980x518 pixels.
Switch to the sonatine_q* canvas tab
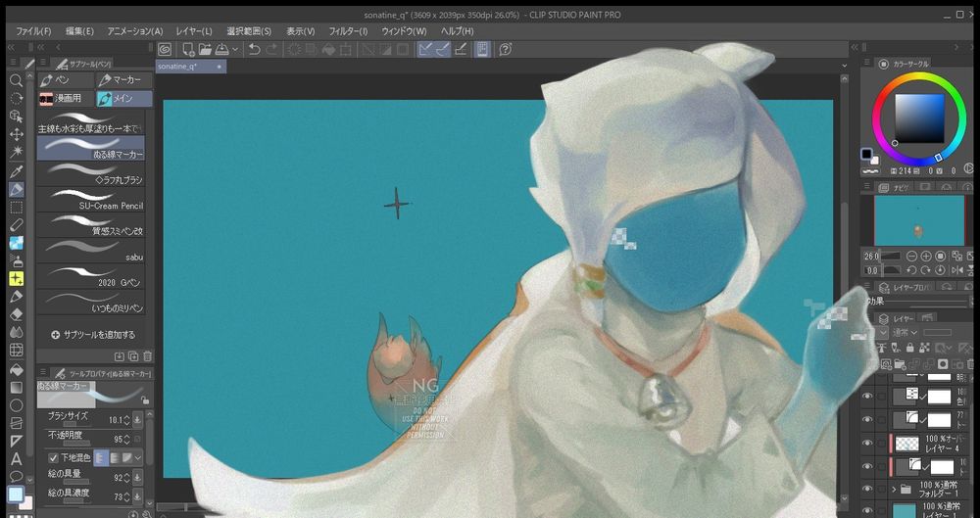click(191, 67)
